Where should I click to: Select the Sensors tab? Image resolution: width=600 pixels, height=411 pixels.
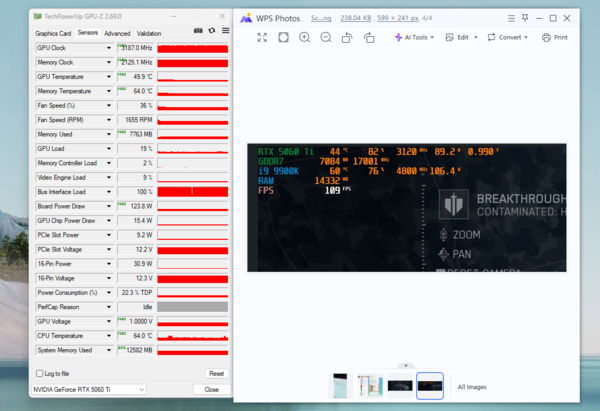(x=88, y=33)
